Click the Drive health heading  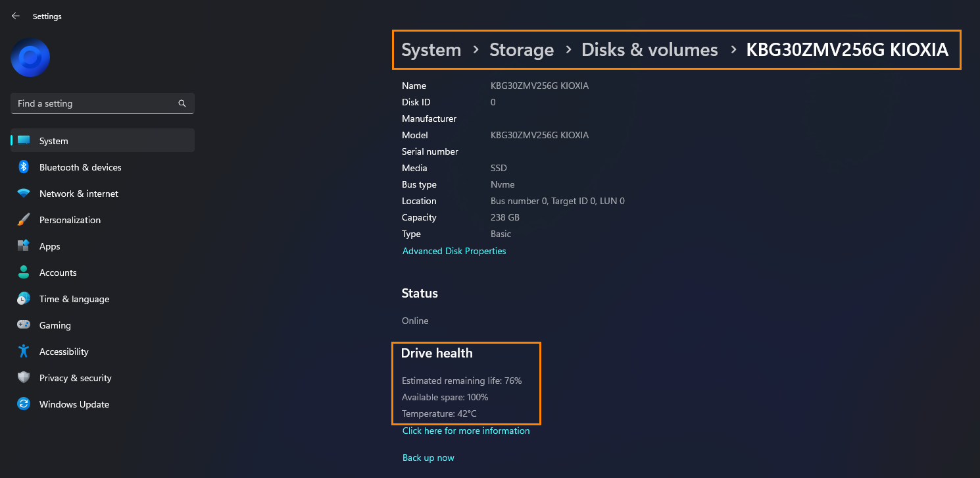point(437,353)
